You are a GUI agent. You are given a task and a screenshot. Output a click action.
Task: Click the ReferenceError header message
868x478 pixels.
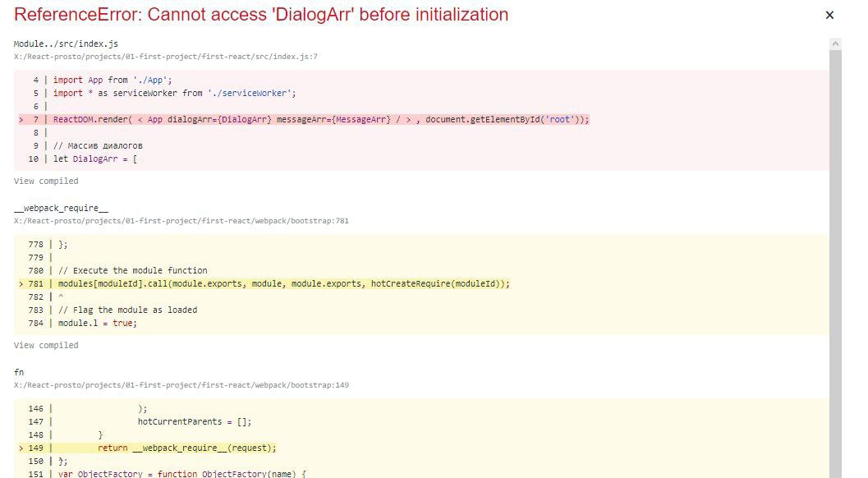coord(261,15)
